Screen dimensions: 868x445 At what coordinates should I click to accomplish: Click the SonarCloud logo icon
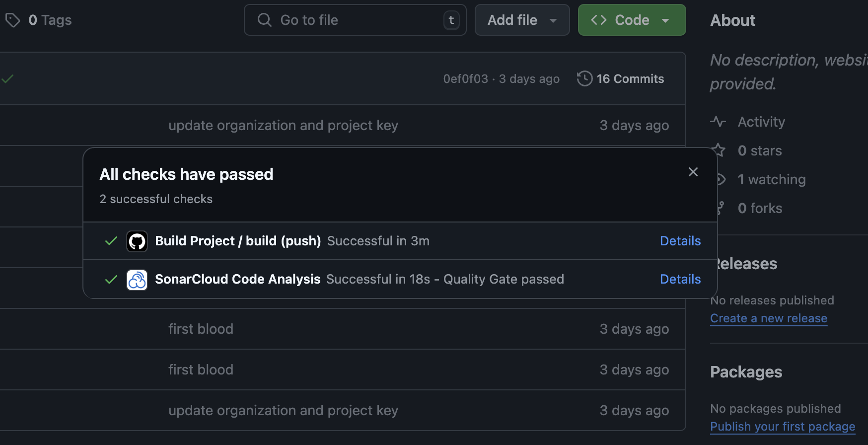point(137,280)
